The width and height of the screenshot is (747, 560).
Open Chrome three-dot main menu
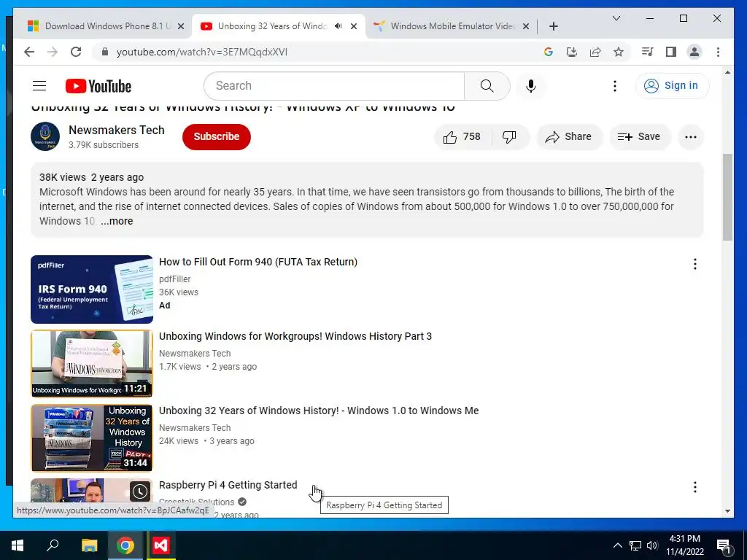pyautogui.click(x=718, y=52)
